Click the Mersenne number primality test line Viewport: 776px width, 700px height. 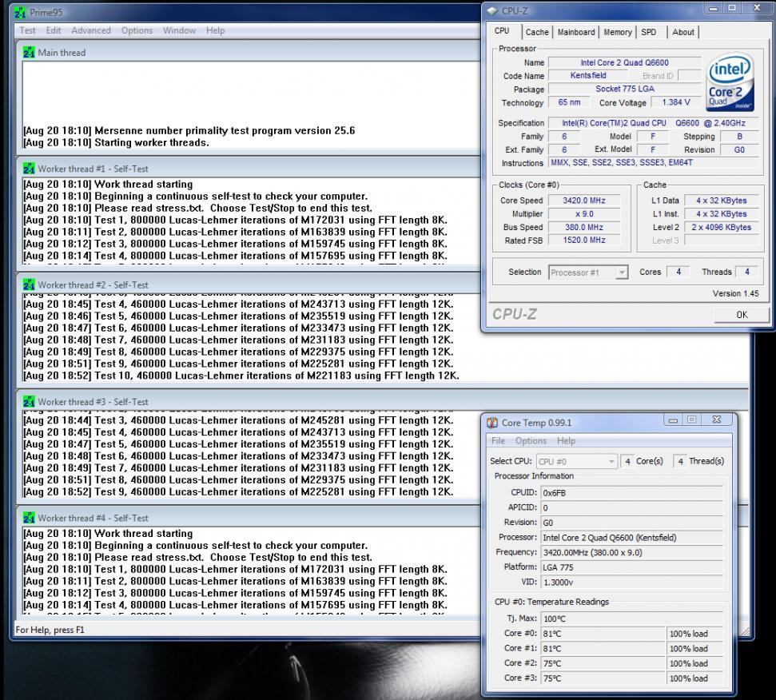click(x=189, y=130)
